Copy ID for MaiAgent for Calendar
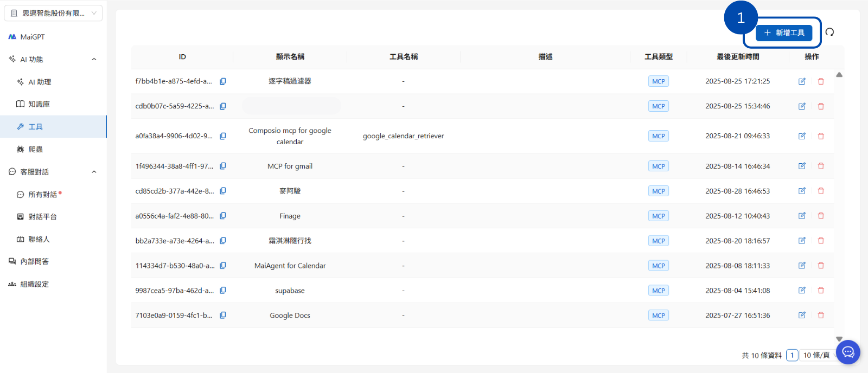 222,266
